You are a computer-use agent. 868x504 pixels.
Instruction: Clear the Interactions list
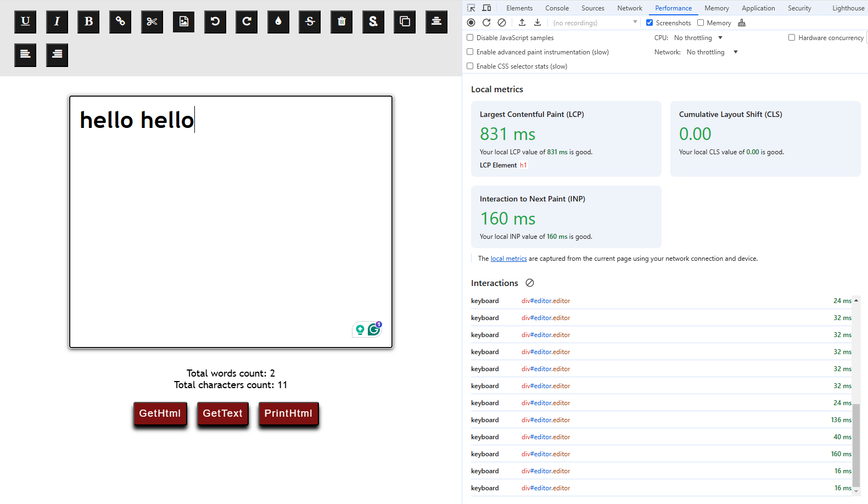[x=530, y=283]
